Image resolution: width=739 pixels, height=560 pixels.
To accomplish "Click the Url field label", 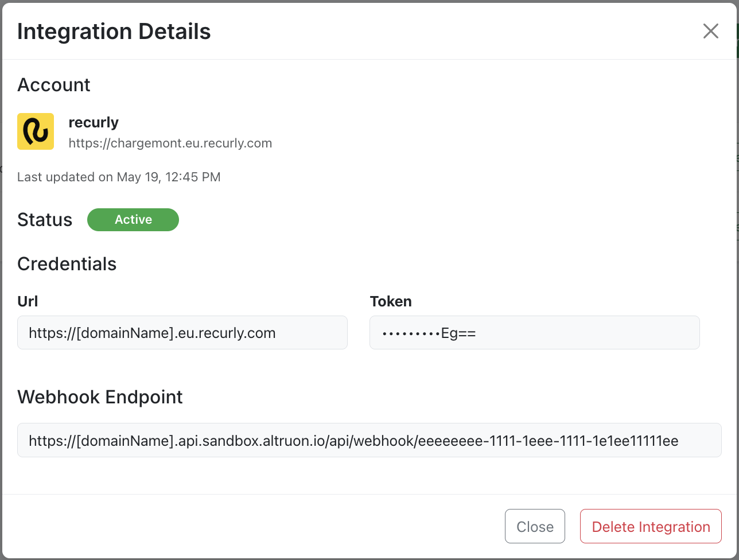I will 27,301.
